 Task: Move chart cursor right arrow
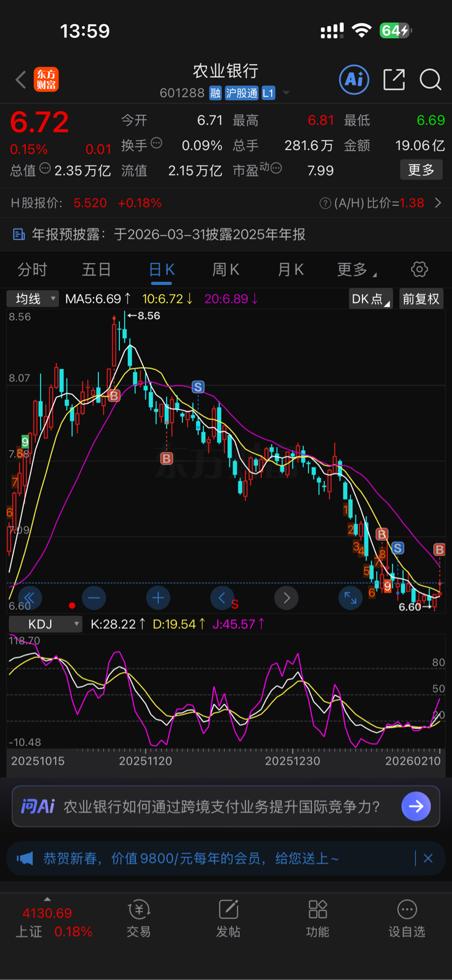287,599
